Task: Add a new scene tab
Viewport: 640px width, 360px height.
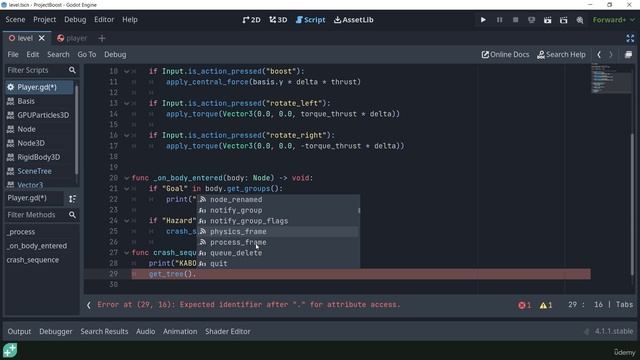Action: [x=102, y=38]
